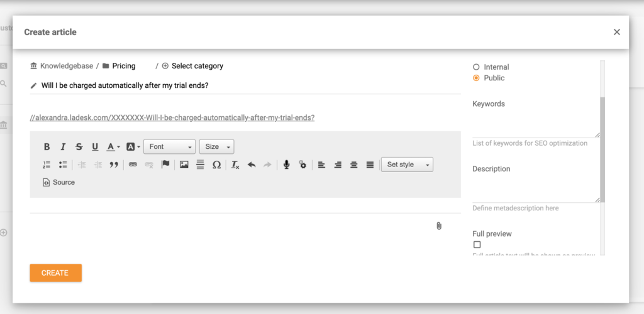Image resolution: width=644 pixels, height=314 pixels.
Task: Toggle bold formatting in the editor
Action: (47, 147)
